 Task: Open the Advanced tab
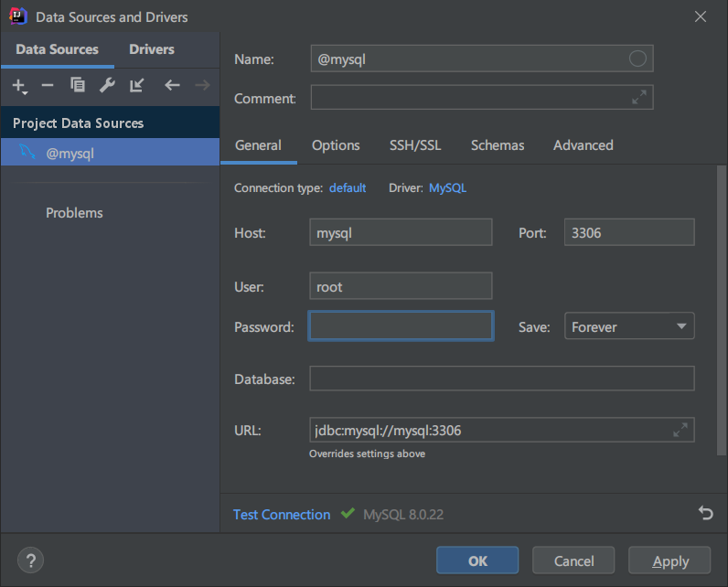(583, 145)
